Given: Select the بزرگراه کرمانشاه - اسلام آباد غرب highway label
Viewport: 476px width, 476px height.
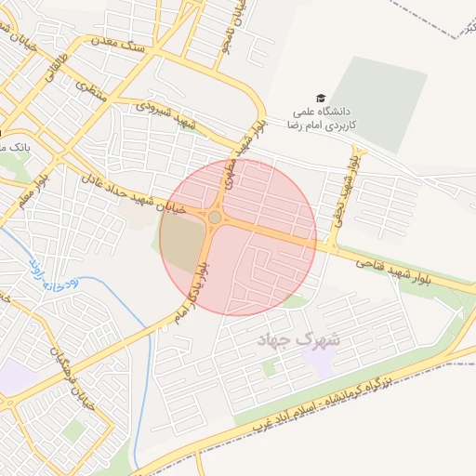Looking at the screenshot, I should click(x=323, y=403).
